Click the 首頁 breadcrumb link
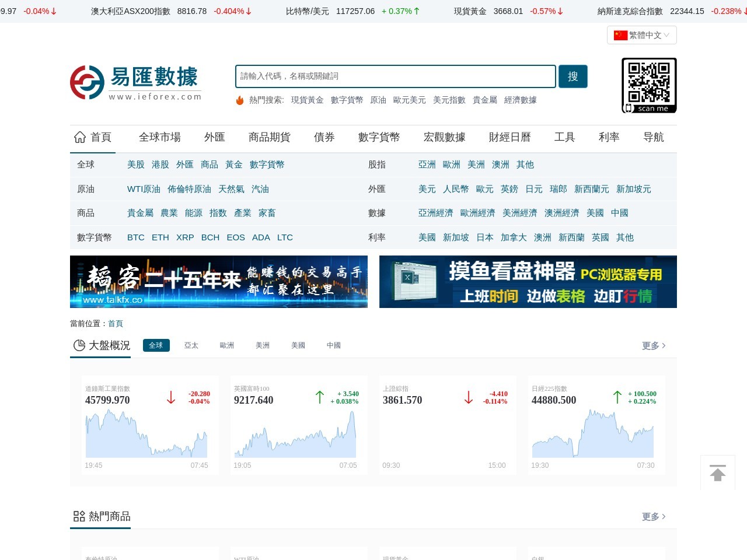This screenshot has height=560, width=747. 116,324
